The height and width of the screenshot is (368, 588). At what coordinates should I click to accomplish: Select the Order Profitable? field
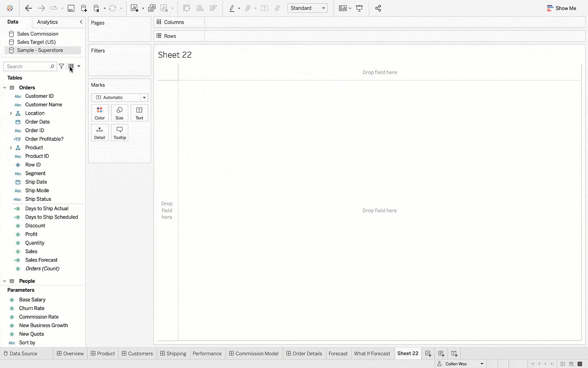[44, 139]
